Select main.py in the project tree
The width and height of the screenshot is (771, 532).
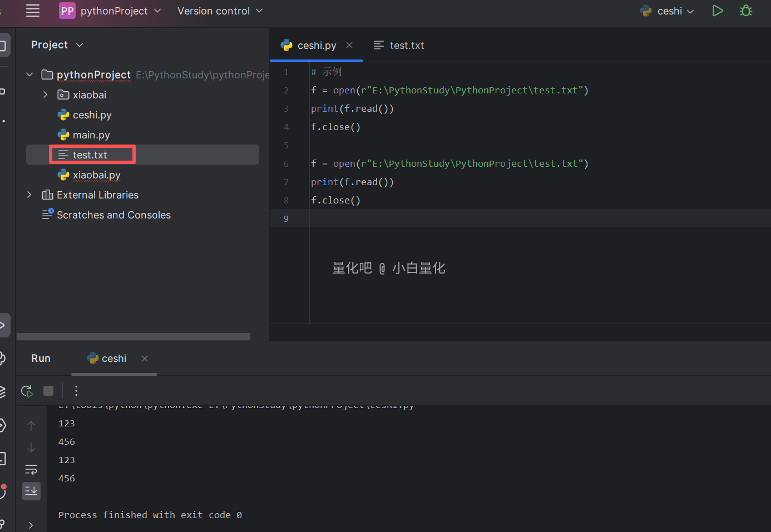pyautogui.click(x=91, y=135)
